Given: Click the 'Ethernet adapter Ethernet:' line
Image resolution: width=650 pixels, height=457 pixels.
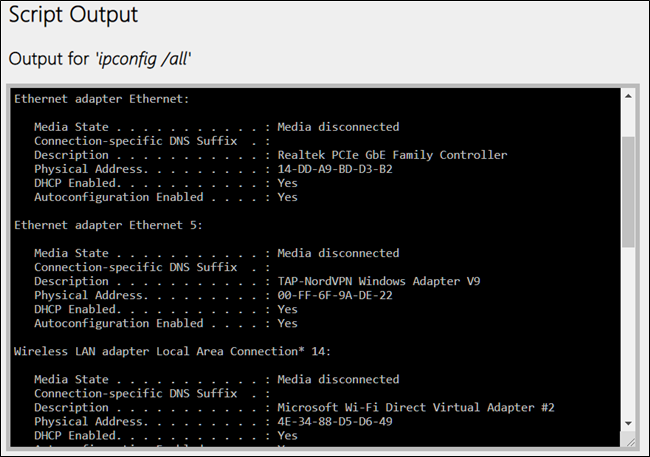Looking at the screenshot, I should pyautogui.click(x=102, y=99).
